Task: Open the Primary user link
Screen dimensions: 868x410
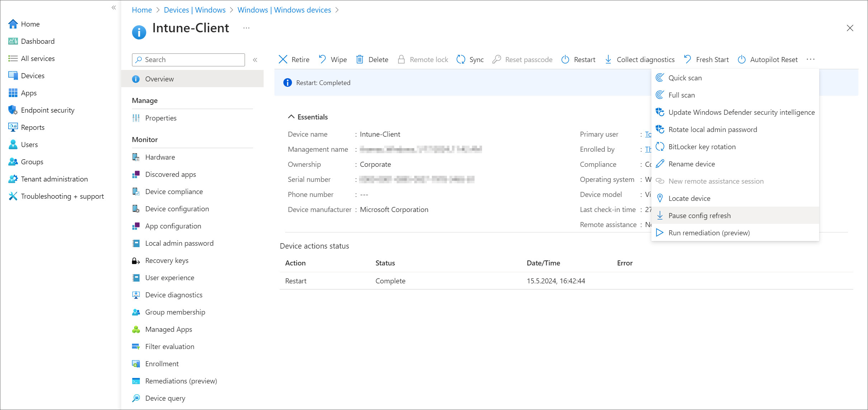Action: (648, 134)
